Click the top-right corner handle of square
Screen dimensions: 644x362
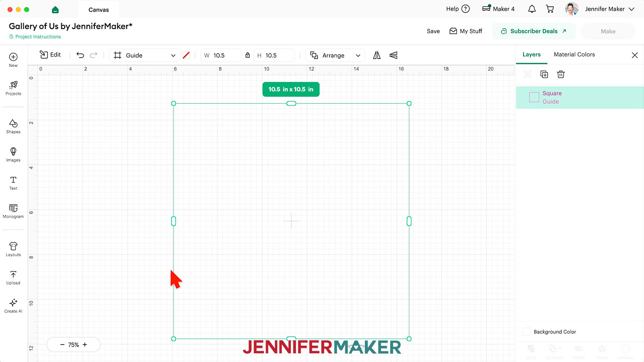point(409,103)
